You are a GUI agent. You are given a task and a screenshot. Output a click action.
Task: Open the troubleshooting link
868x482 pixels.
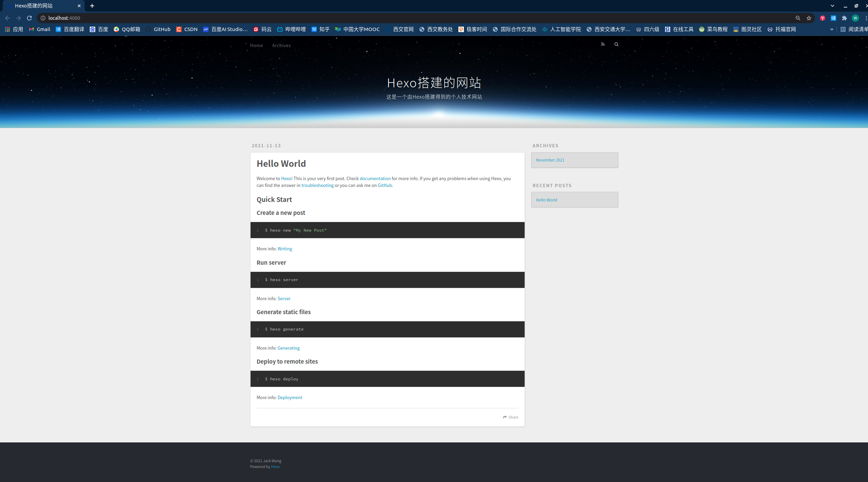point(317,185)
